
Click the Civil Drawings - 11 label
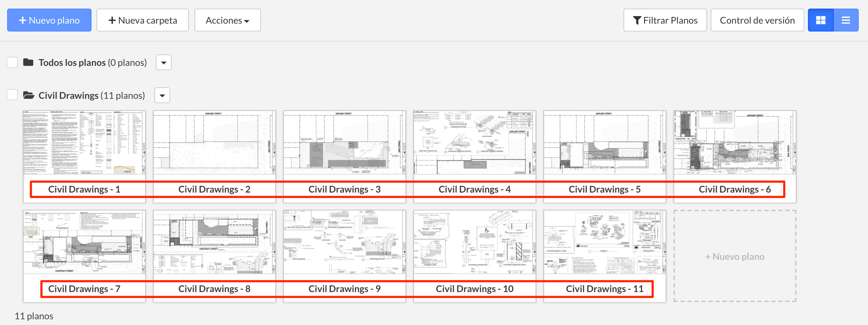pos(605,289)
